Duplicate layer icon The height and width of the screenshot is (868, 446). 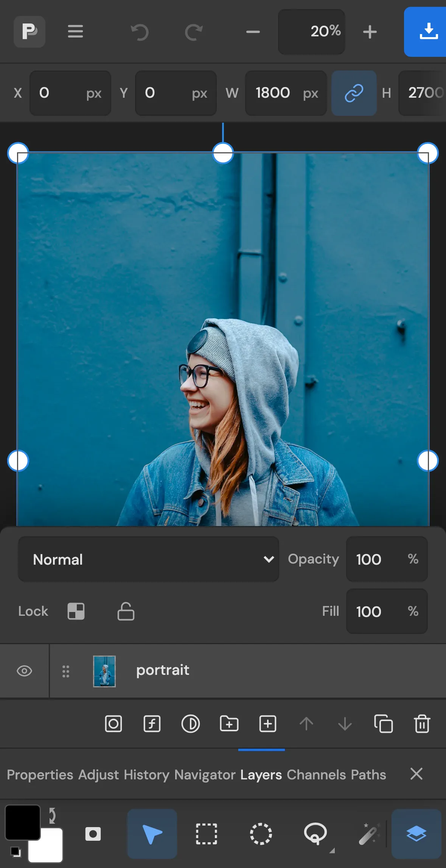[384, 724]
